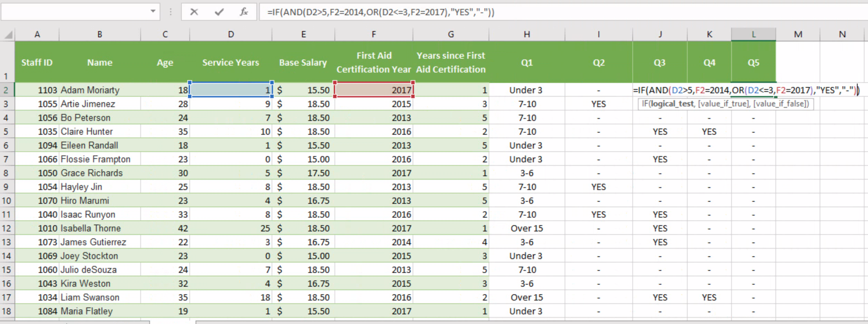This screenshot has height=324, width=868.
Task: Select the Claire Hunter cell
Action: point(100,132)
